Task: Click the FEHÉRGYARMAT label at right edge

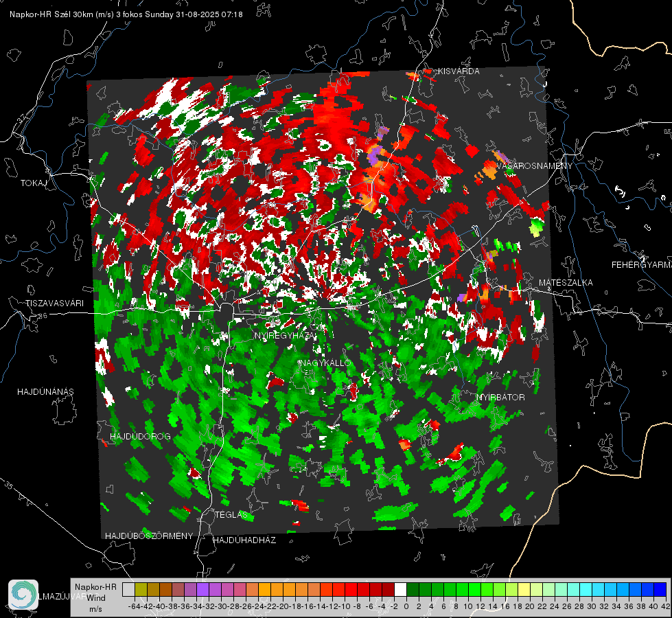Action: [642, 265]
